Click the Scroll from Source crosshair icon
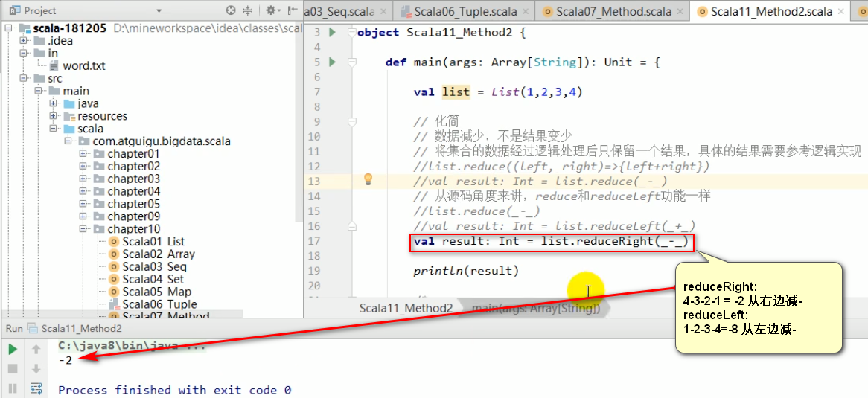Viewport: 868px width, 398px height. click(x=232, y=10)
